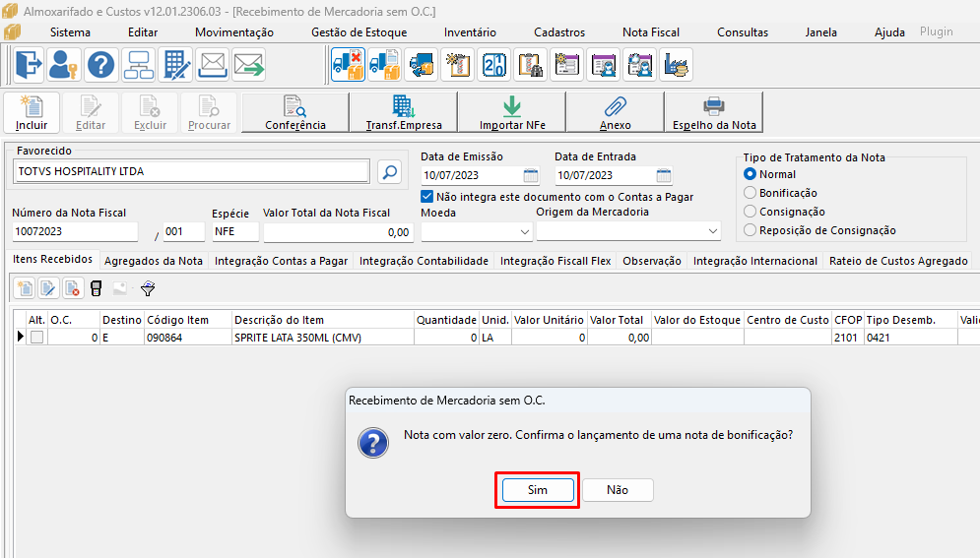Click the Espécie NFE field
The width and height of the screenshot is (980, 558).
click(x=235, y=231)
